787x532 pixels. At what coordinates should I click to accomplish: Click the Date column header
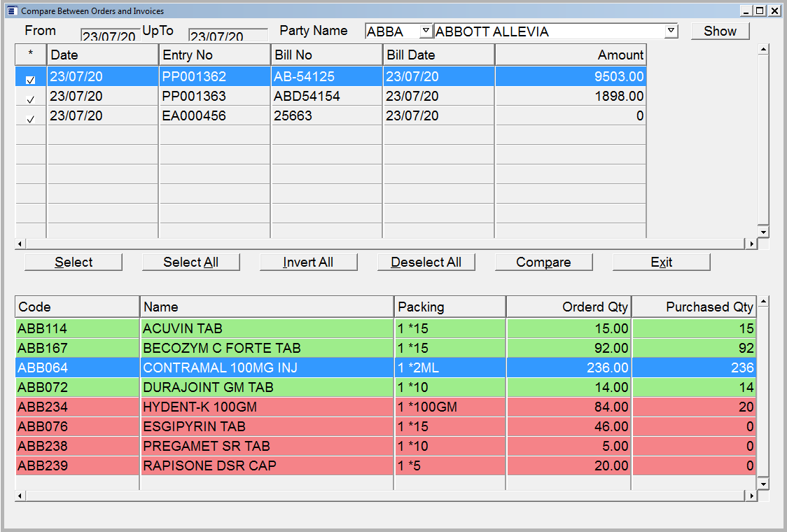pyautogui.click(x=102, y=55)
